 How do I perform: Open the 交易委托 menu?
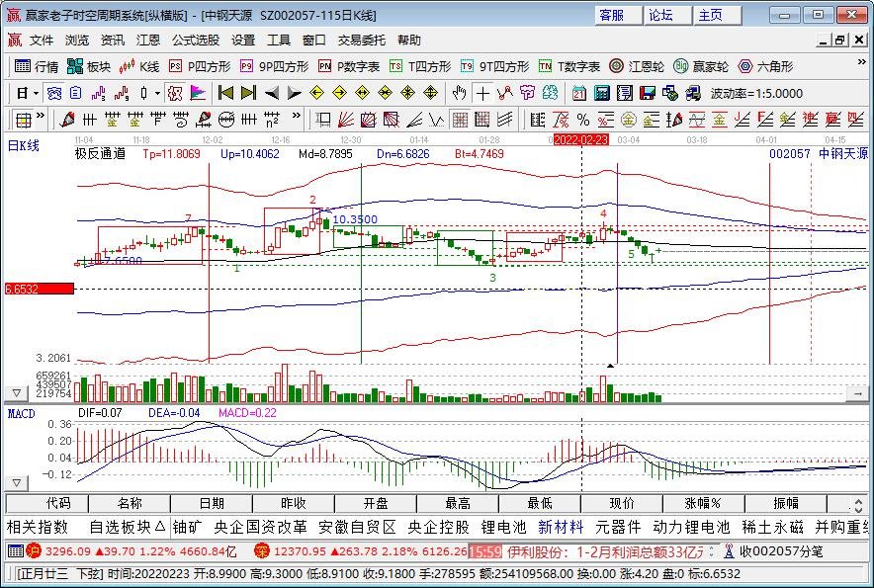pos(361,41)
